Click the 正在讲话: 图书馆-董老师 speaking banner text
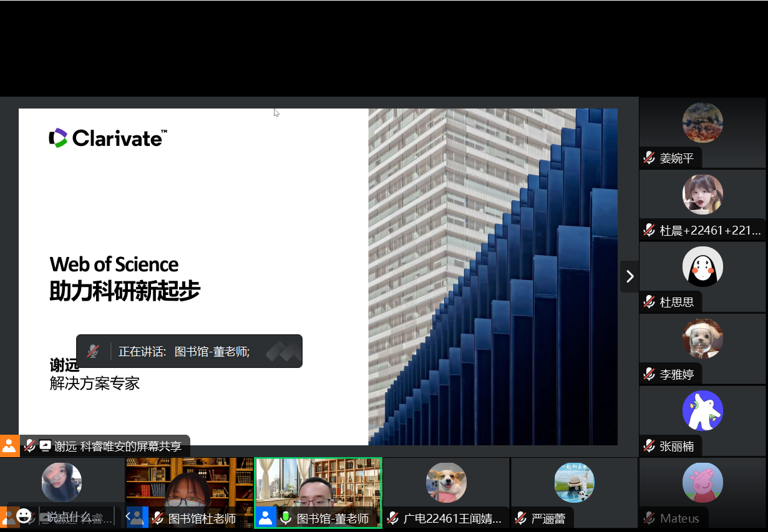The height and width of the screenshot is (532, 768). pyautogui.click(x=184, y=351)
